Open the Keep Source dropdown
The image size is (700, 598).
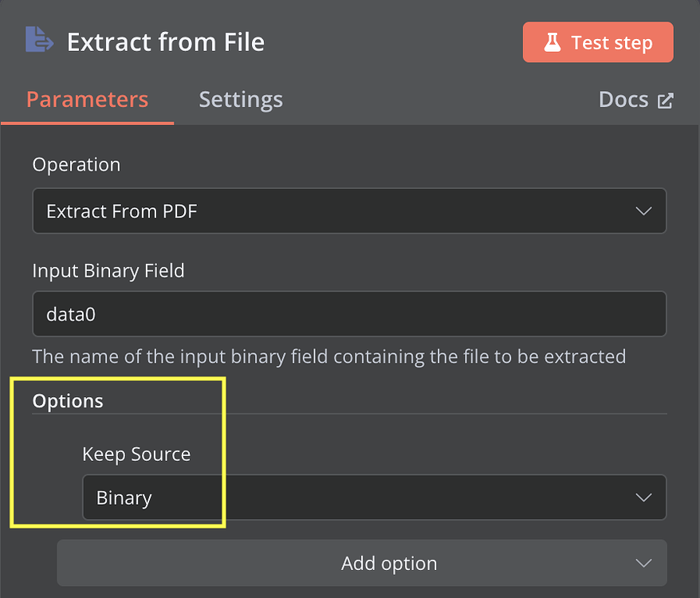pyautogui.click(x=375, y=497)
